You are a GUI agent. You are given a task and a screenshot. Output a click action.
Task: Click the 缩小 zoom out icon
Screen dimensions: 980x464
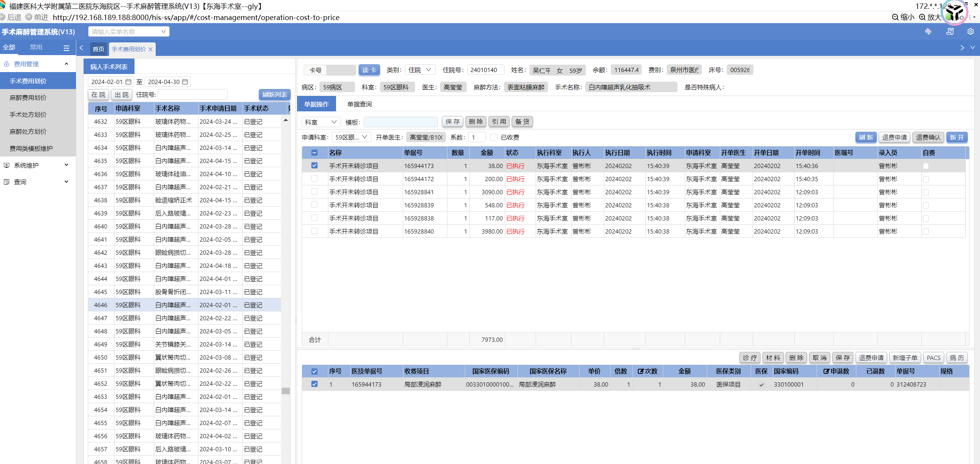(895, 17)
